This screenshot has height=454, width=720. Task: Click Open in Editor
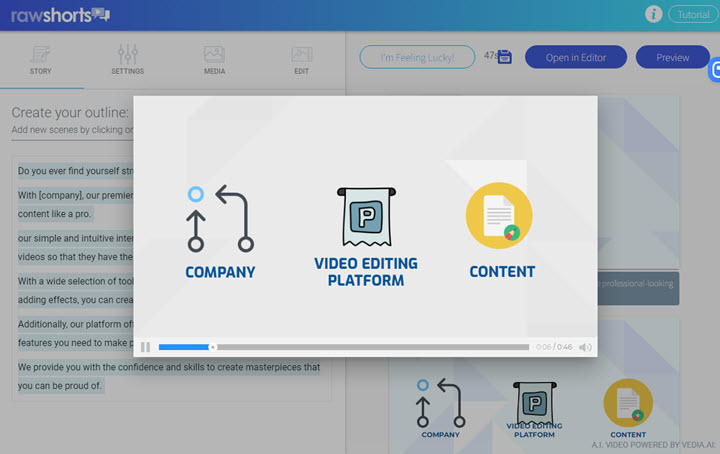576,57
